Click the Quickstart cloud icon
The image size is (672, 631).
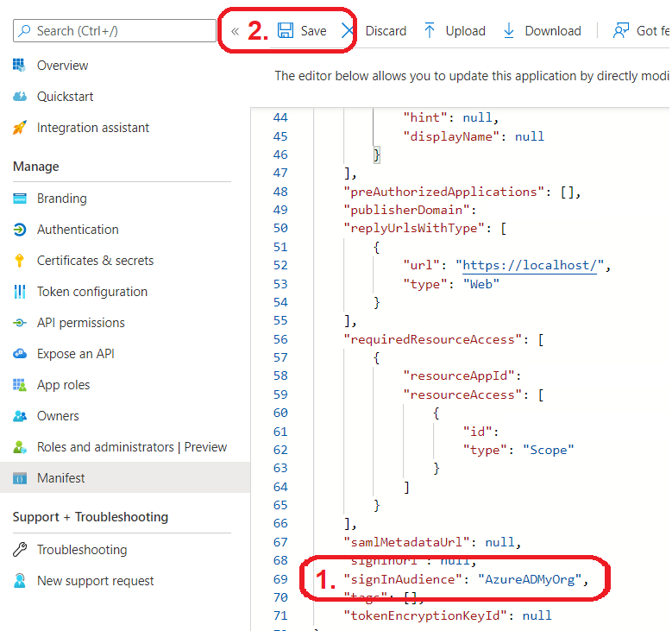coord(20,97)
